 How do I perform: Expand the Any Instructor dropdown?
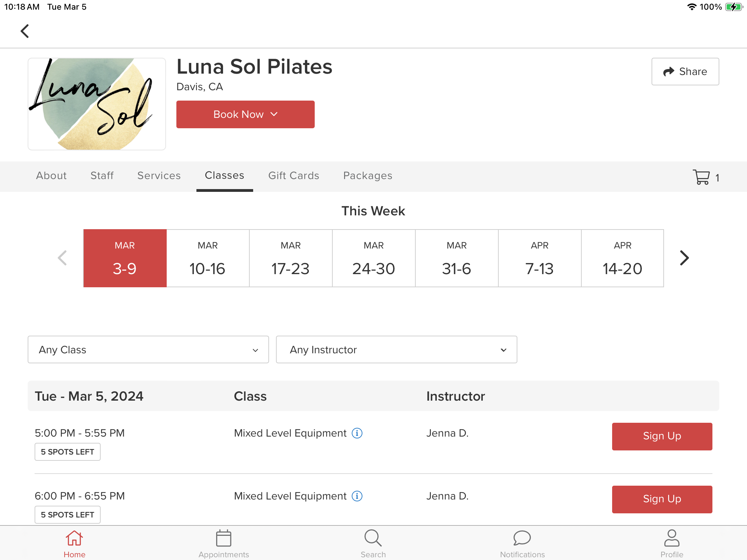[397, 349]
